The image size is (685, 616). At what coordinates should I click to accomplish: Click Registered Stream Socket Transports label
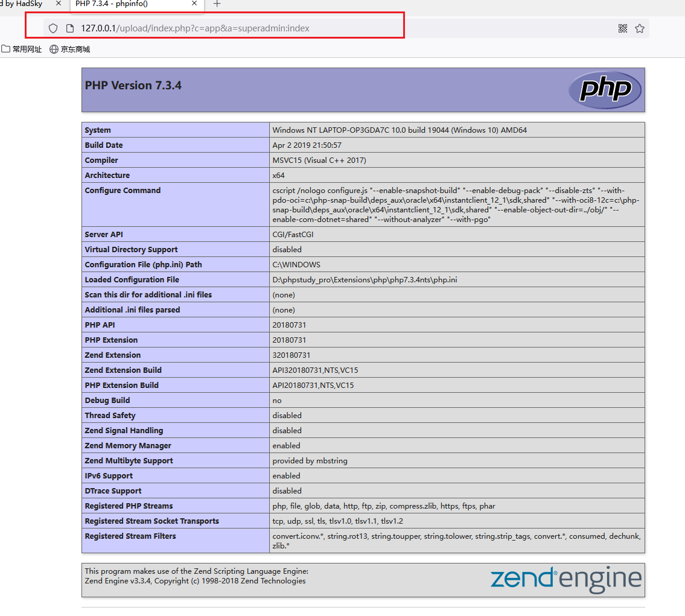click(152, 521)
